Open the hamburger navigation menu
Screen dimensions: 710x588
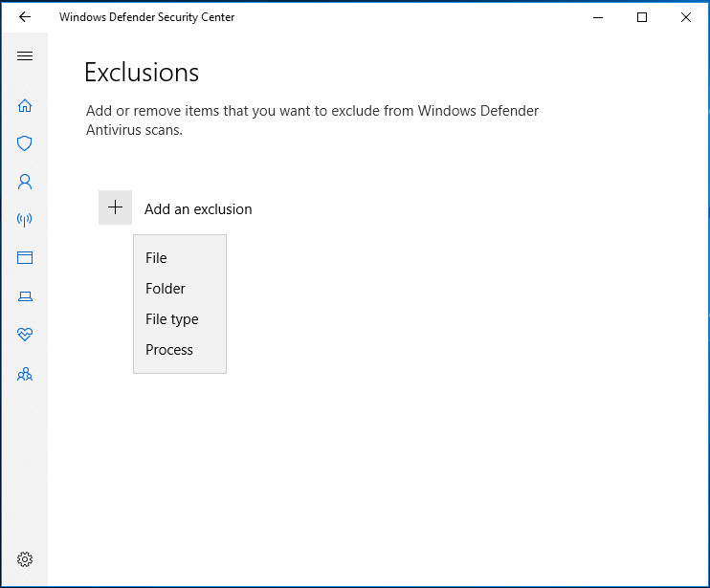pyautogui.click(x=25, y=56)
